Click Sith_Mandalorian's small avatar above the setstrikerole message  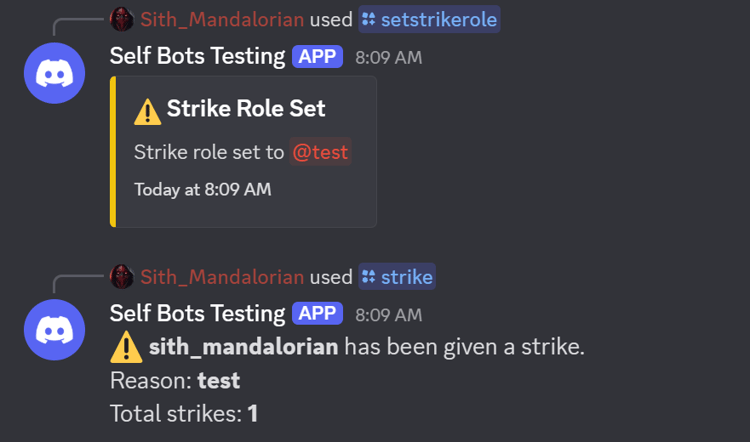pos(121,19)
